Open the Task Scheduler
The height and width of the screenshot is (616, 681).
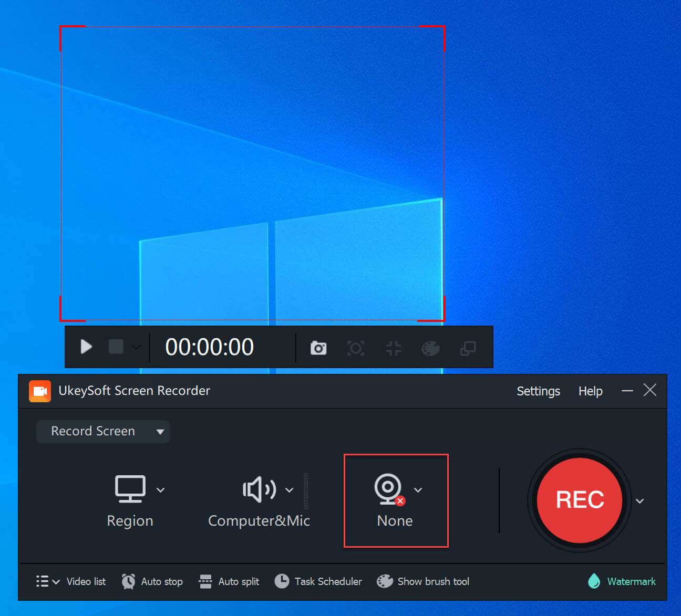[x=328, y=581]
